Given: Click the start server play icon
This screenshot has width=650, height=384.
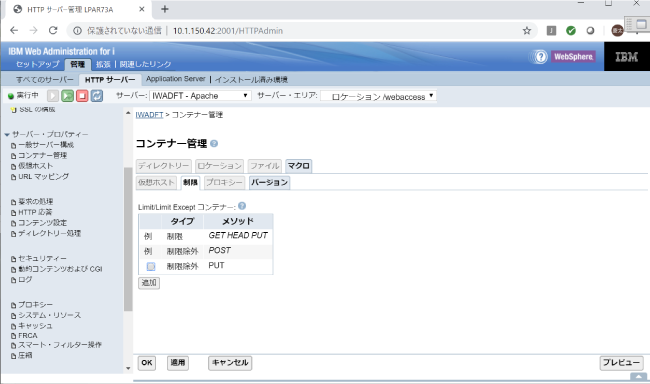Looking at the screenshot, I should pyautogui.click(x=53, y=96).
